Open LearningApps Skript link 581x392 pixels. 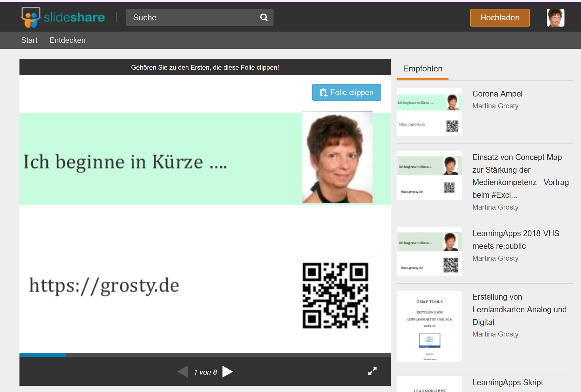508,383
